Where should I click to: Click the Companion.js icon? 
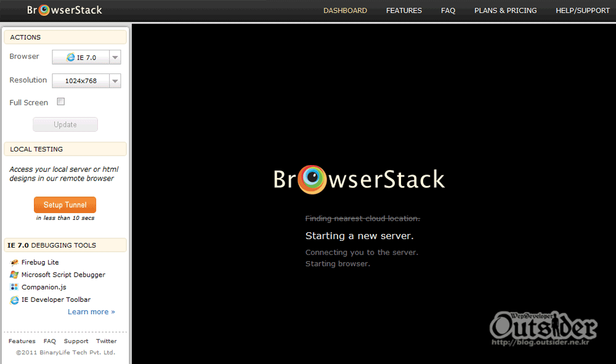click(15, 287)
